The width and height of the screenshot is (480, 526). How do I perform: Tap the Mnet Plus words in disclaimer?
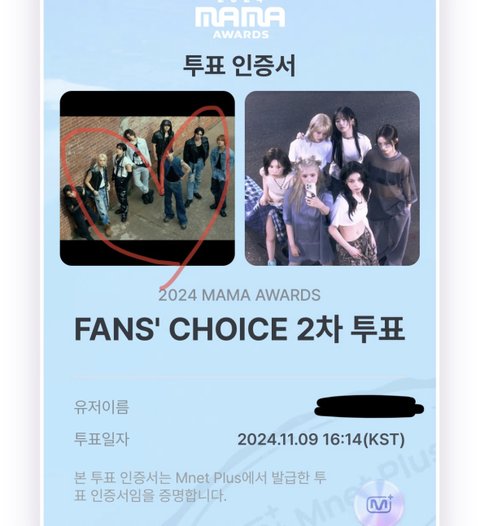click(208, 478)
